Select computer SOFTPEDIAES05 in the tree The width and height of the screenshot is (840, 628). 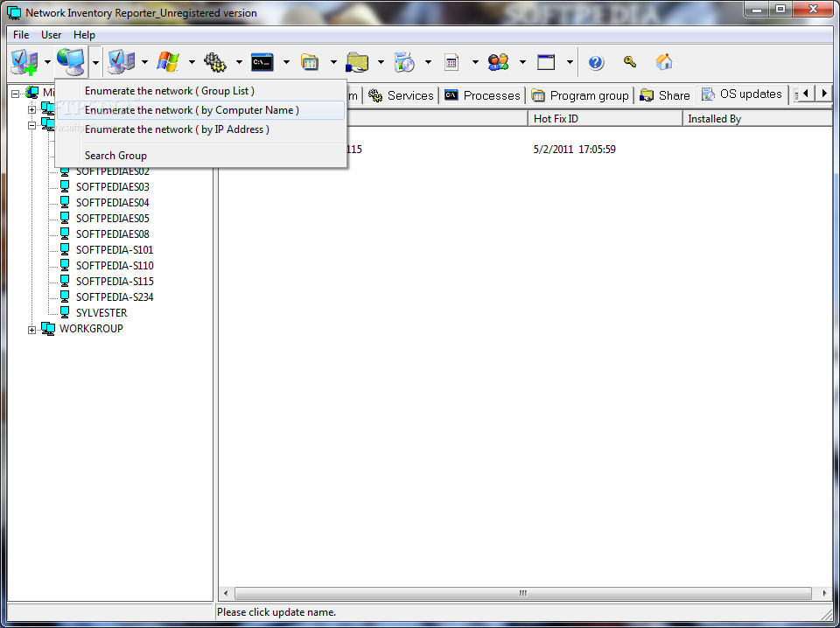(x=113, y=219)
